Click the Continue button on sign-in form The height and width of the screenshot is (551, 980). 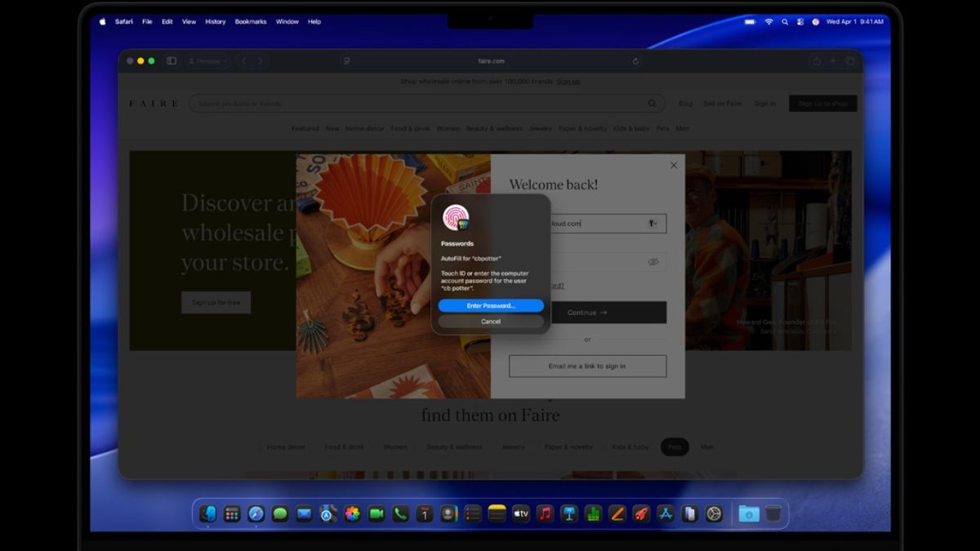pyautogui.click(x=588, y=313)
